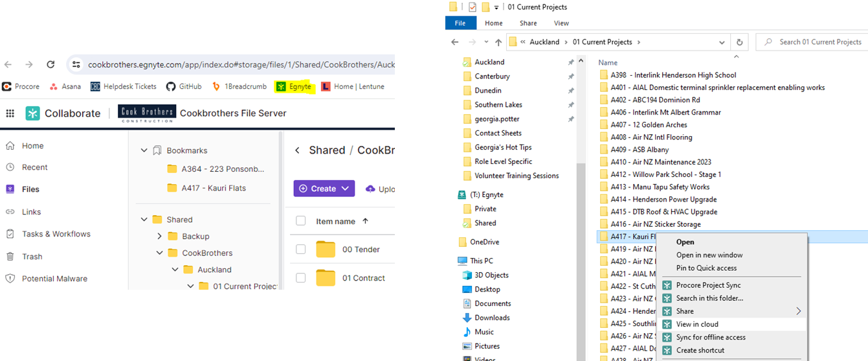868x361 pixels.
Task: Reload the Egnyte browser page
Action: tap(50, 65)
